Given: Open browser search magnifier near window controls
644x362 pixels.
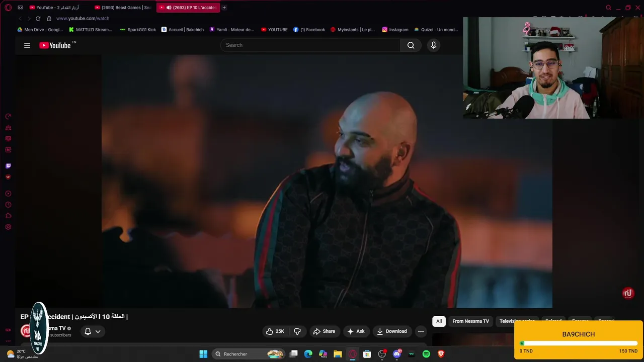Looking at the screenshot, I should pos(608,8).
